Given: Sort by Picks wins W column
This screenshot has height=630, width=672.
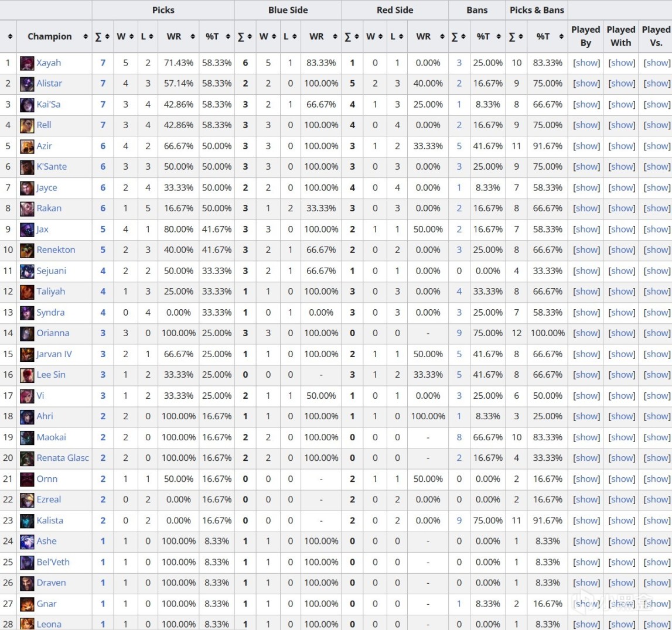Looking at the screenshot, I should (125, 36).
